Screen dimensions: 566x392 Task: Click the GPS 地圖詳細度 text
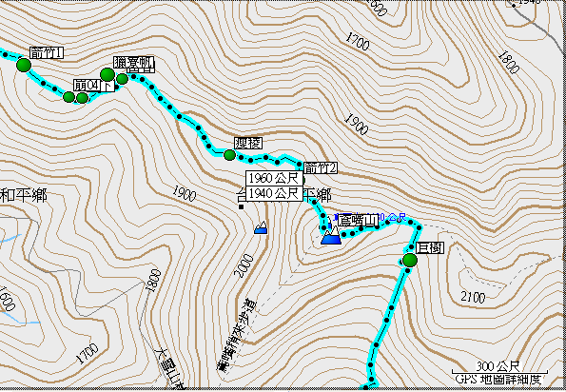(499, 380)
